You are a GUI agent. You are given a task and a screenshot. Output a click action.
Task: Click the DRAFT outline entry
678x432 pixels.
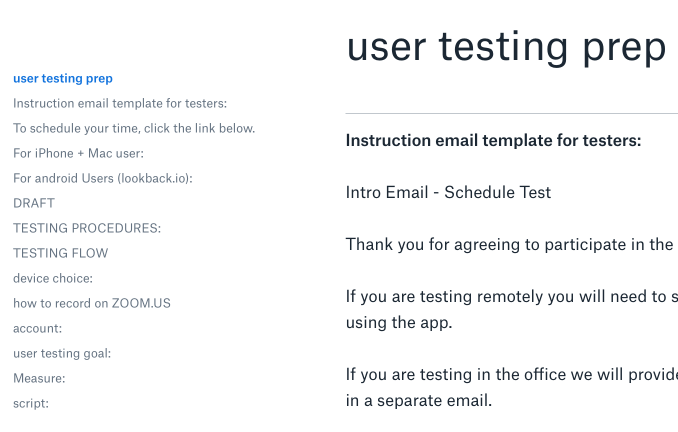point(34,203)
